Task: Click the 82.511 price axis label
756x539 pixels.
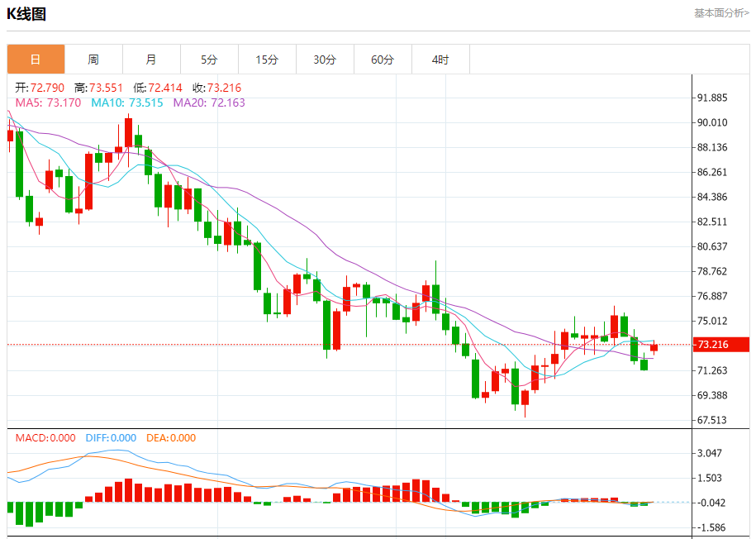Action: pos(712,222)
